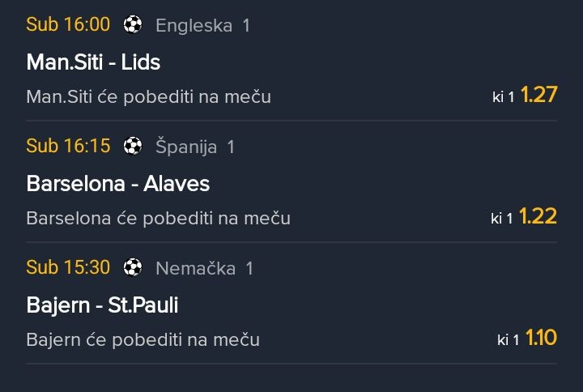
Task: Open the Barselona - Alaves match
Action: point(118,183)
